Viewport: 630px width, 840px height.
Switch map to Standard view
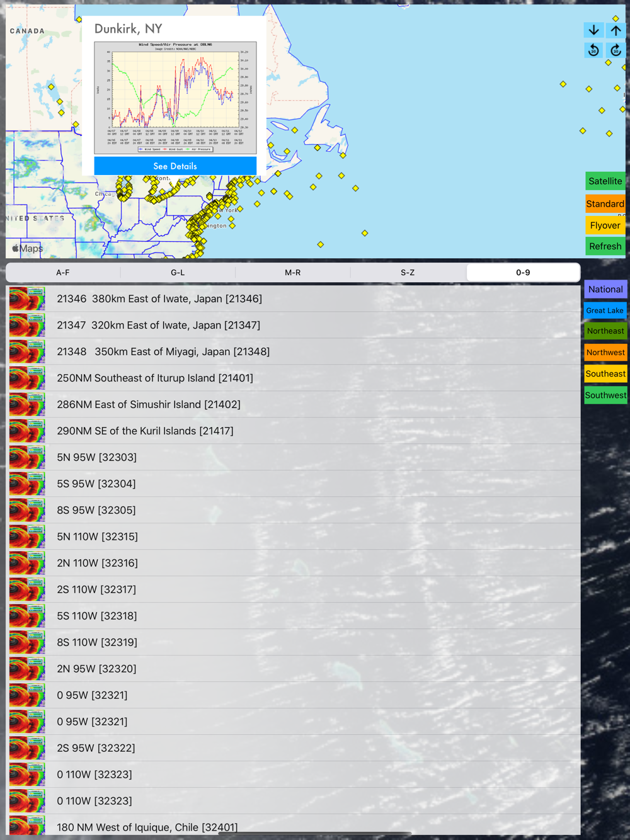[x=605, y=203]
